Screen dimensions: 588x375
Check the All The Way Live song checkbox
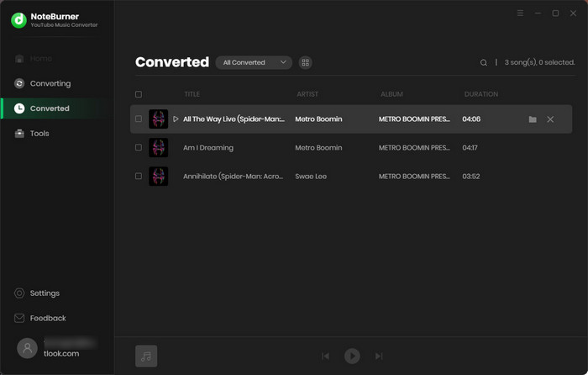[x=139, y=119]
